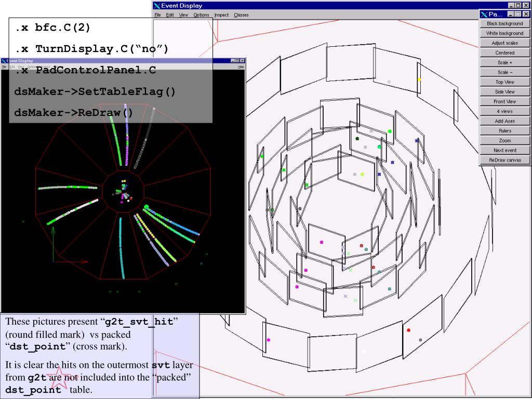This screenshot has height=399, width=532.
Task: Click the red hit on bottom-right outer panel
Action: point(408,330)
